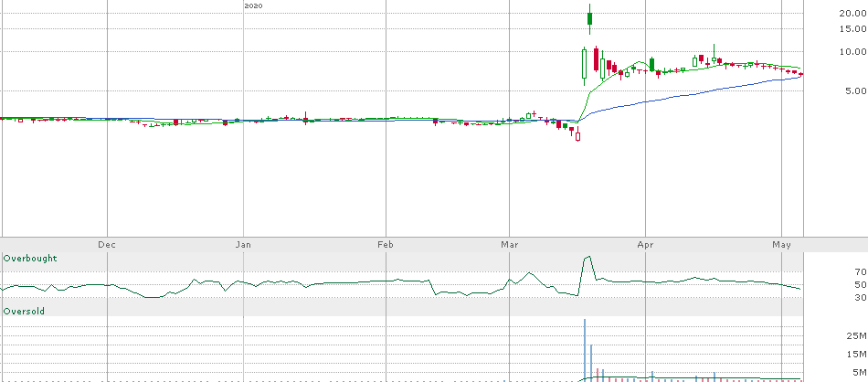Image resolution: width=868 pixels, height=382 pixels.
Task: Click the 25M volume axis label
Action: [857, 336]
